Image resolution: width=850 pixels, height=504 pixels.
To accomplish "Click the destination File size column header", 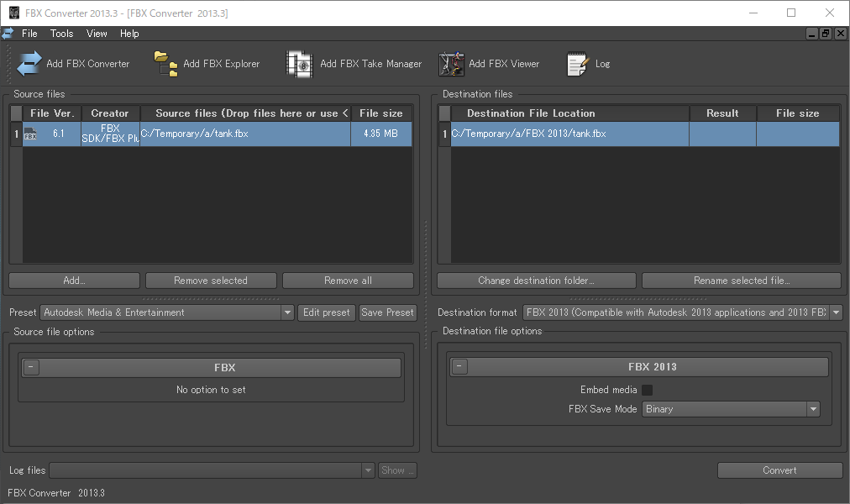I will (x=797, y=113).
